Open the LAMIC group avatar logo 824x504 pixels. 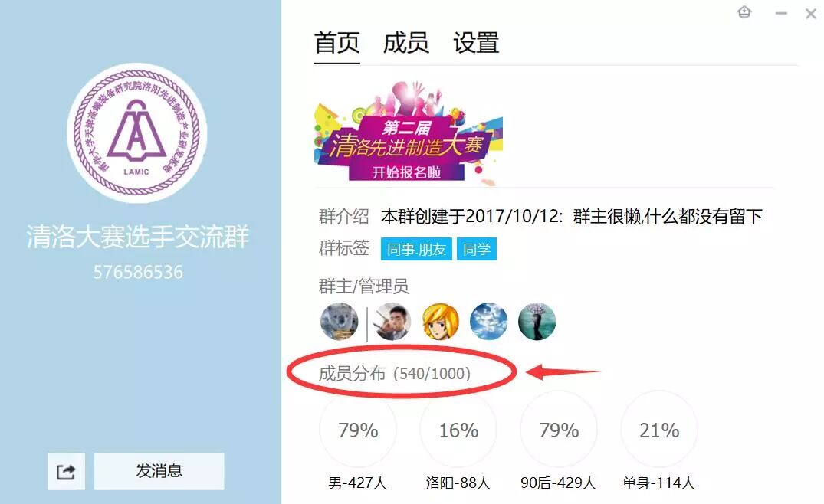136,133
